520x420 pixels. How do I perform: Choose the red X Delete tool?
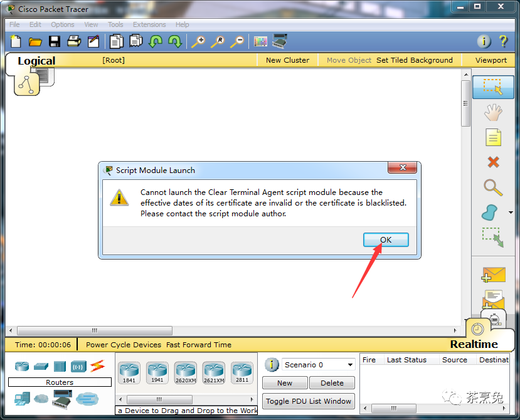pos(493,162)
